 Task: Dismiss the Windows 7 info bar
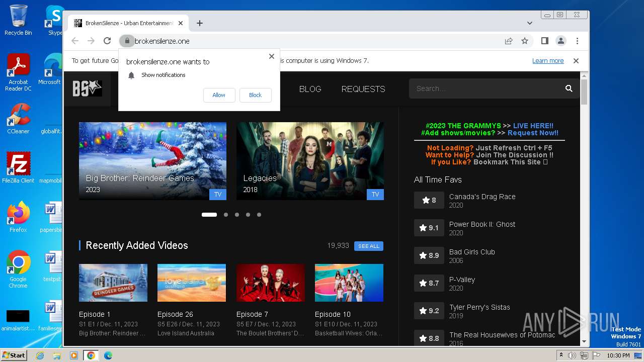click(576, 60)
